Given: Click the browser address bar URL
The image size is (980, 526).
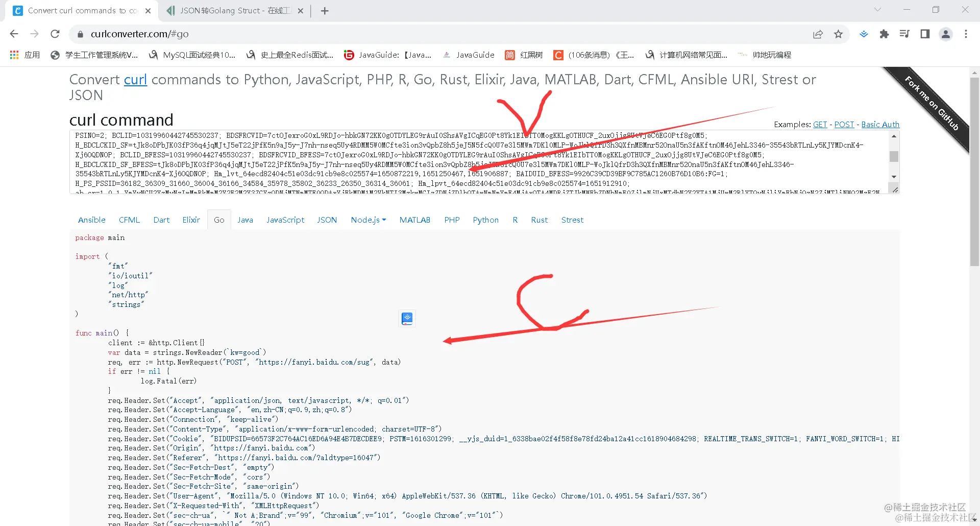Looking at the screenshot, I should pyautogui.click(x=139, y=34).
